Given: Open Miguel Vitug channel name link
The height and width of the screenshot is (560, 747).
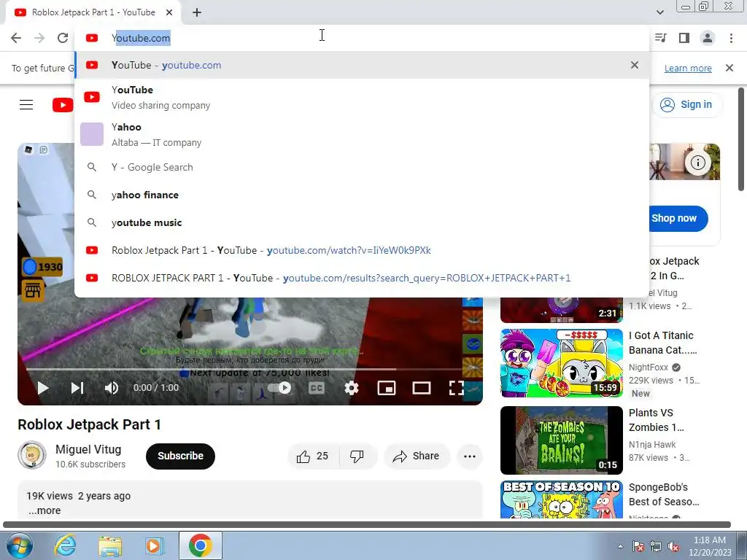Looking at the screenshot, I should click(x=88, y=449).
